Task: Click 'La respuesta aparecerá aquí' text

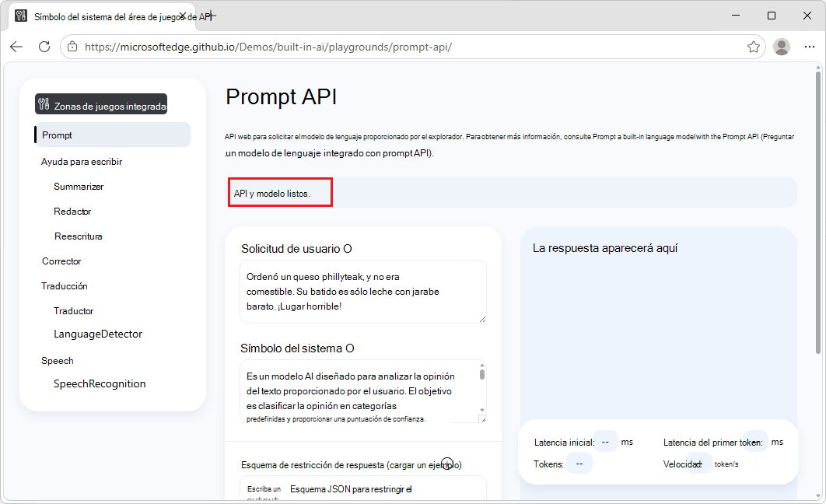Action: point(605,248)
